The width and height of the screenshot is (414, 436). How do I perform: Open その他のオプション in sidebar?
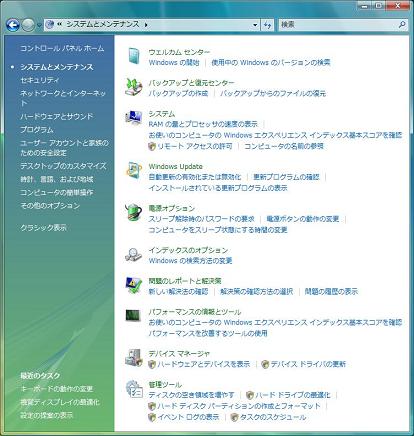click(50, 206)
